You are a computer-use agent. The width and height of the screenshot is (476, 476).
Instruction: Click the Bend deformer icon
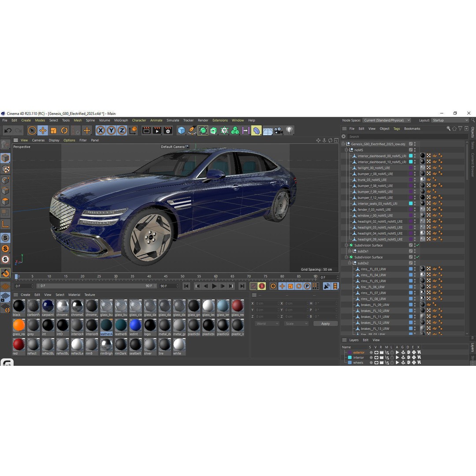tap(256, 130)
